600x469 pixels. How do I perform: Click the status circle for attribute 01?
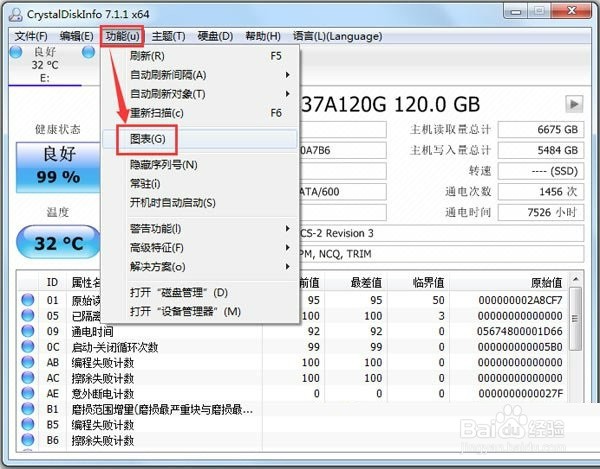tap(28, 300)
